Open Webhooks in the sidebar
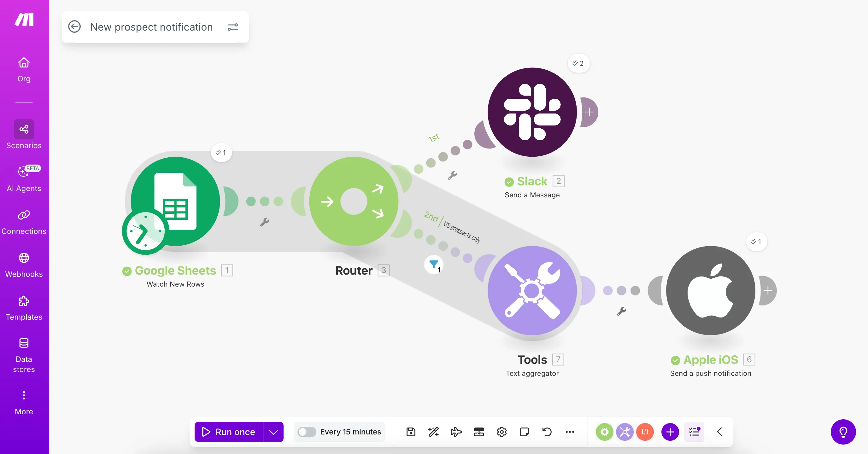The image size is (868, 454). 24,265
